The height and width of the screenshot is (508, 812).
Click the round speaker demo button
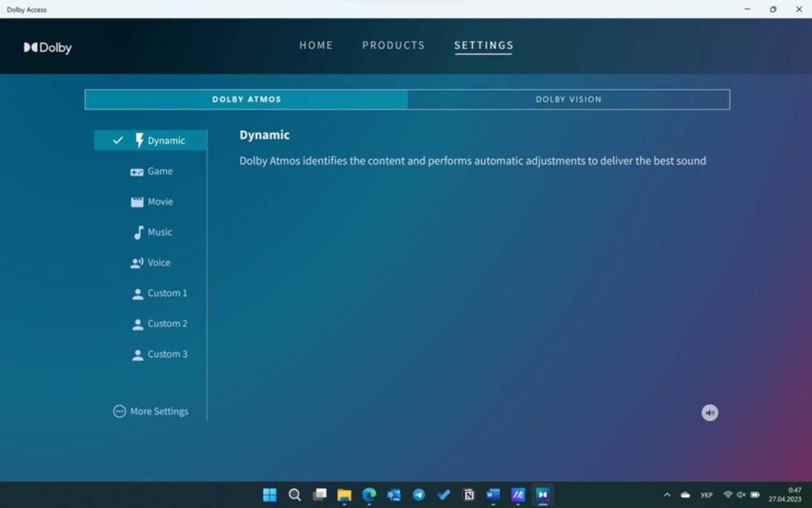pos(710,412)
